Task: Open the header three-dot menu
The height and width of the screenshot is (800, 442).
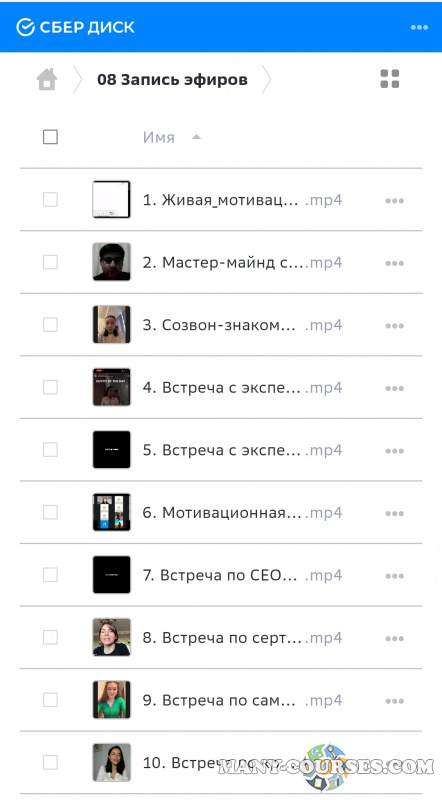Action: click(419, 27)
